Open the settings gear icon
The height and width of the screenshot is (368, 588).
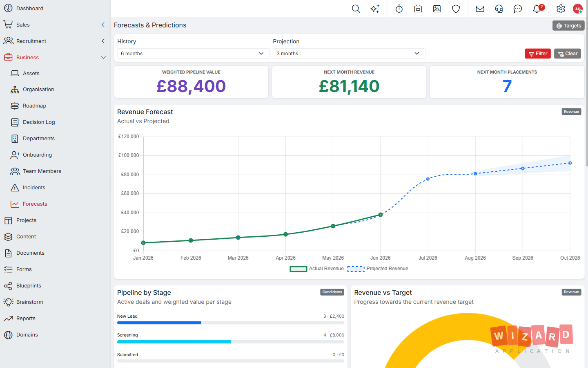coord(561,9)
